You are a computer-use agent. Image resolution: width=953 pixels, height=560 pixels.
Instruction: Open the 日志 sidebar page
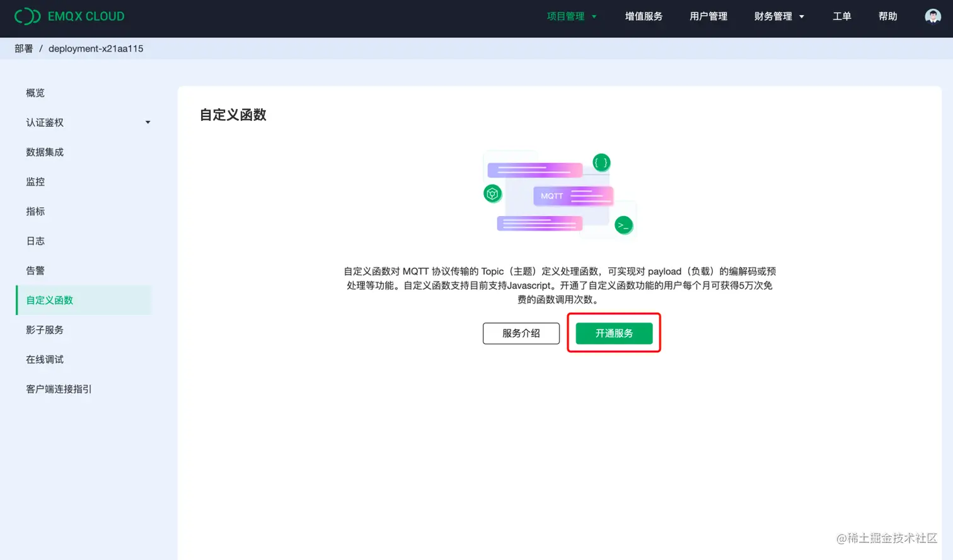(35, 241)
